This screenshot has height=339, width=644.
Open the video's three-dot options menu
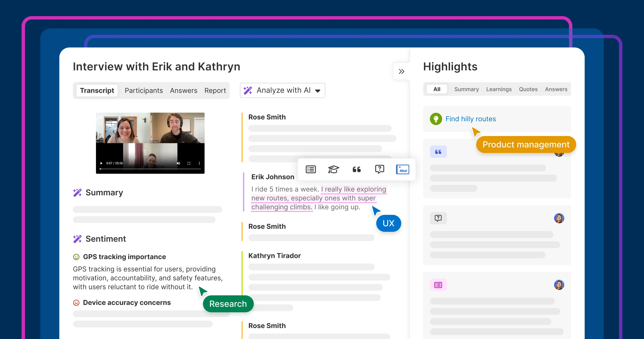click(199, 163)
